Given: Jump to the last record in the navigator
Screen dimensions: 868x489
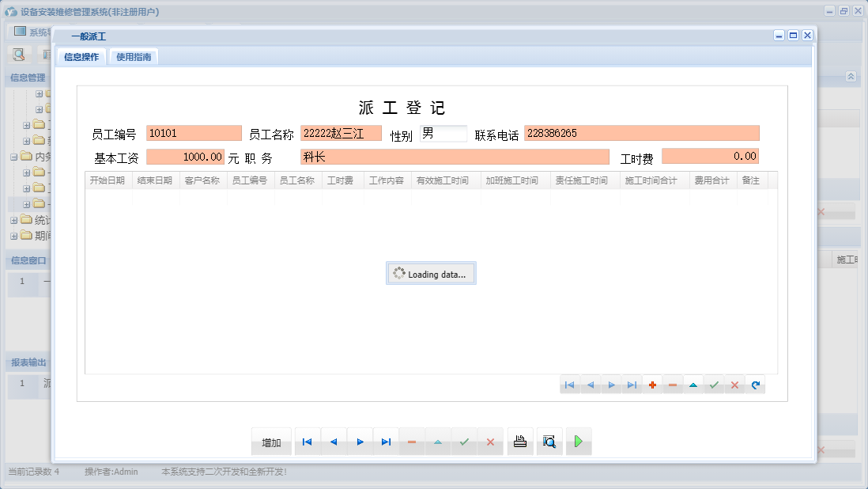Looking at the screenshot, I should tap(386, 442).
